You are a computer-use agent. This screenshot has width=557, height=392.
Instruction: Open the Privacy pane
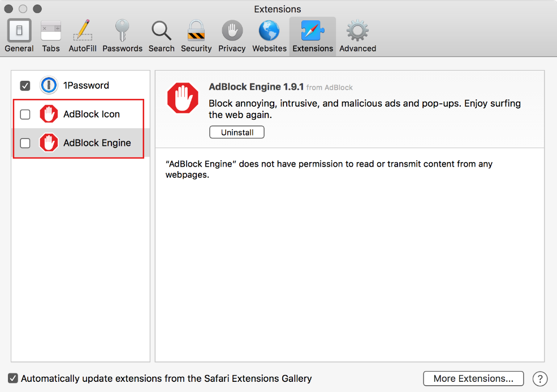232,36
